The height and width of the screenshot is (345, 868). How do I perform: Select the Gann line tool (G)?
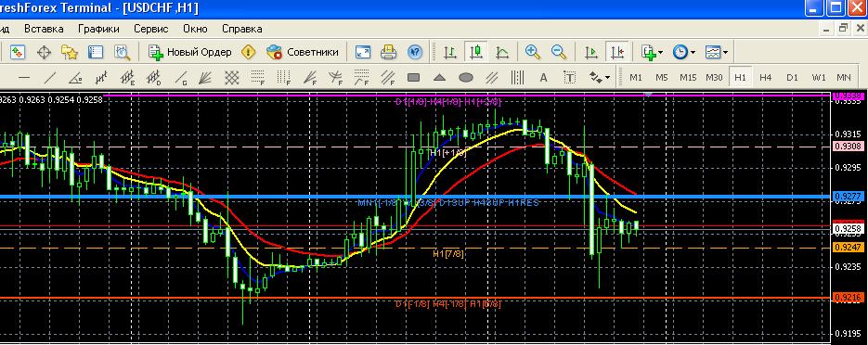click(x=180, y=77)
